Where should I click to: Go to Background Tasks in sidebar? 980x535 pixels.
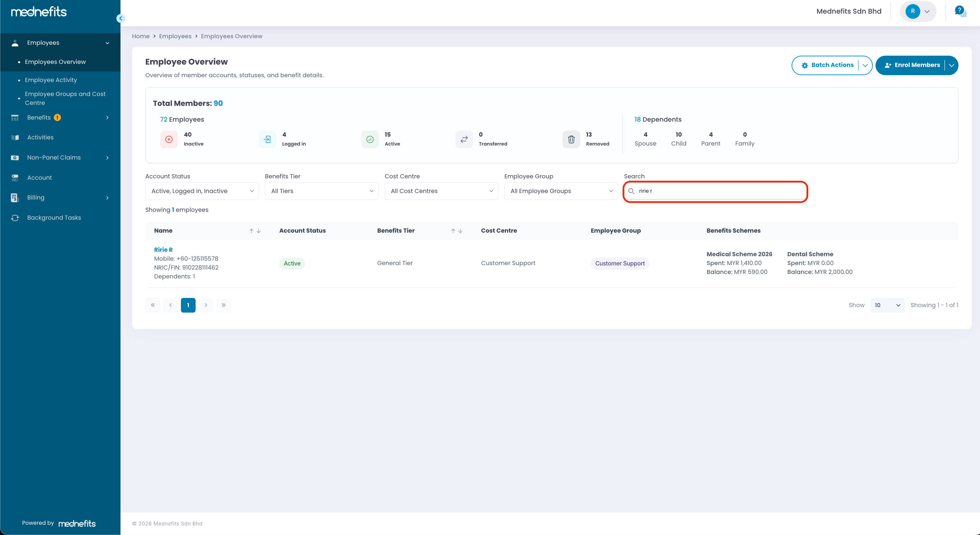pyautogui.click(x=54, y=218)
